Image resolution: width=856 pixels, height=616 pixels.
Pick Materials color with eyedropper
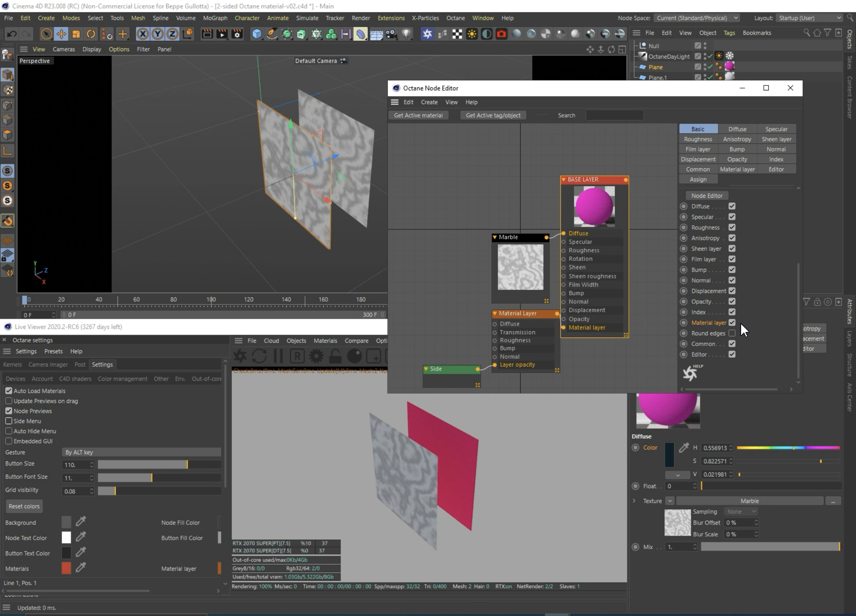(81, 567)
